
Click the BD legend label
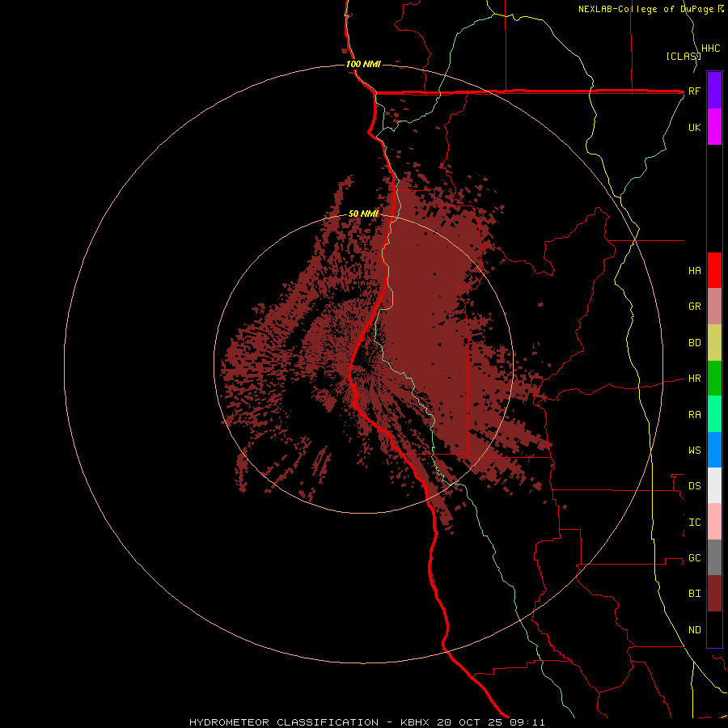[x=695, y=343]
